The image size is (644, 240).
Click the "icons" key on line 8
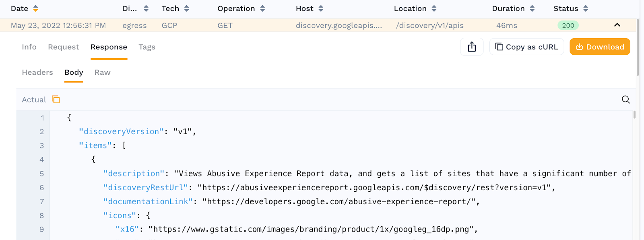click(120, 215)
